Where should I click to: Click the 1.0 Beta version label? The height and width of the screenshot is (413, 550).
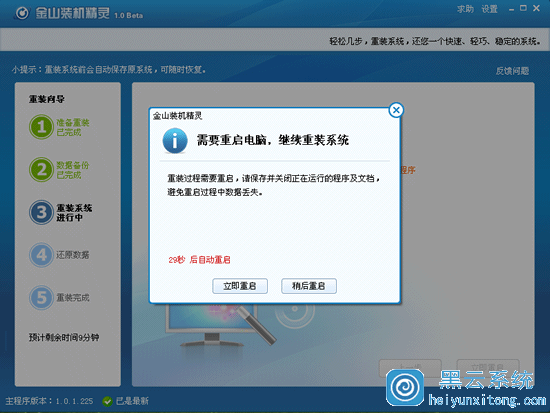(128, 15)
